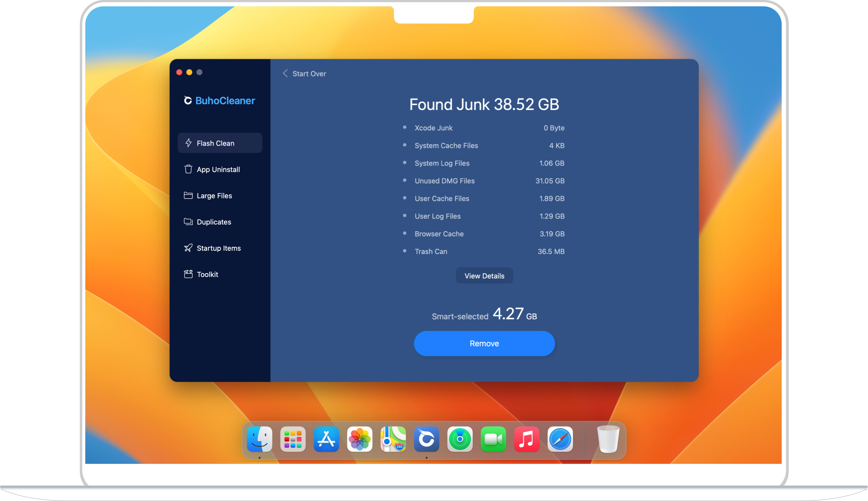The width and height of the screenshot is (868, 501).
Task: Click the Startup Items rocket icon
Action: [x=188, y=248]
